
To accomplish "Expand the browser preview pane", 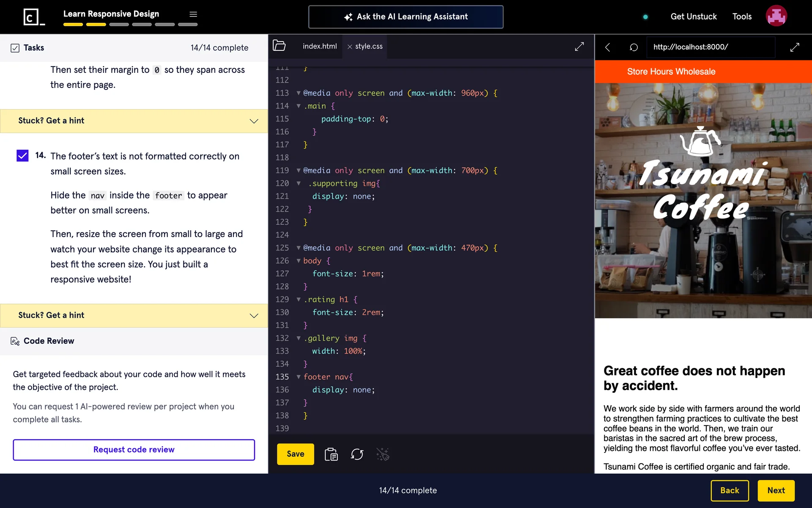I will coord(795,47).
